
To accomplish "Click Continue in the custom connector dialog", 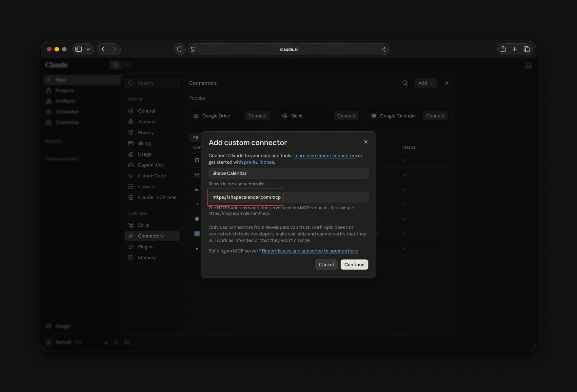I will [x=354, y=265].
